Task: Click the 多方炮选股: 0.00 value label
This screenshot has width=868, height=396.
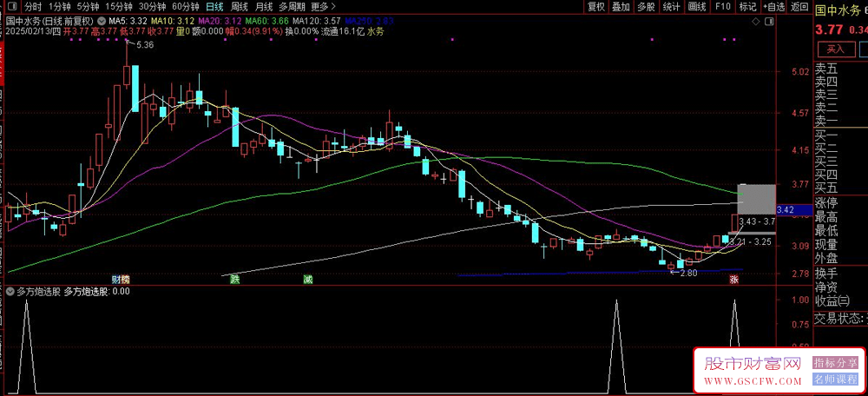Action: tap(97, 291)
